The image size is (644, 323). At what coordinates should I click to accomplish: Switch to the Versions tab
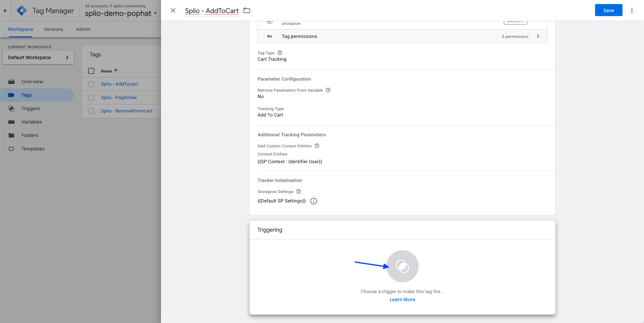tap(53, 29)
